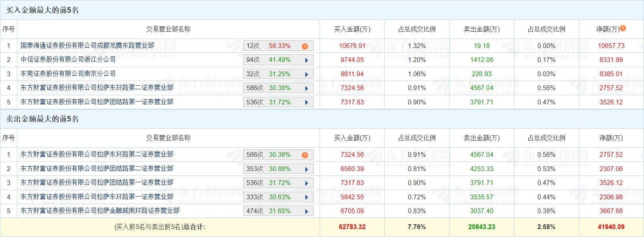Click the 474次 31.65% stats badge
644x237 pixels.
[x=269, y=211]
